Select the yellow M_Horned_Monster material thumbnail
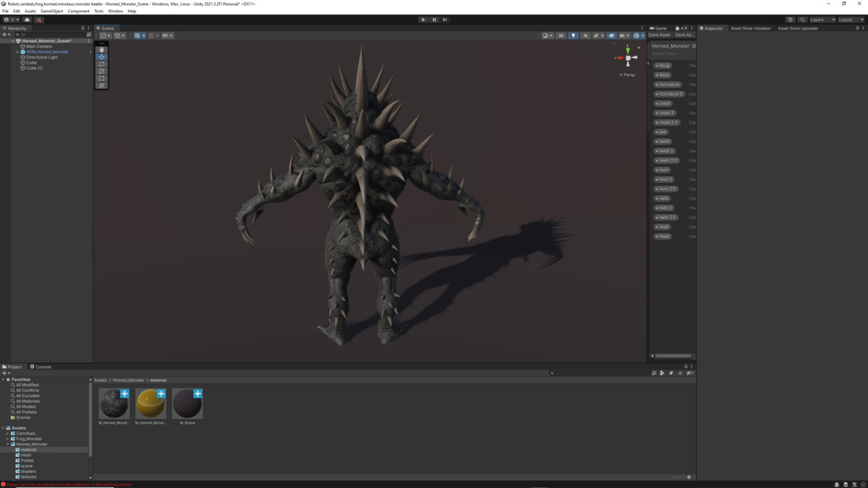 [150, 404]
